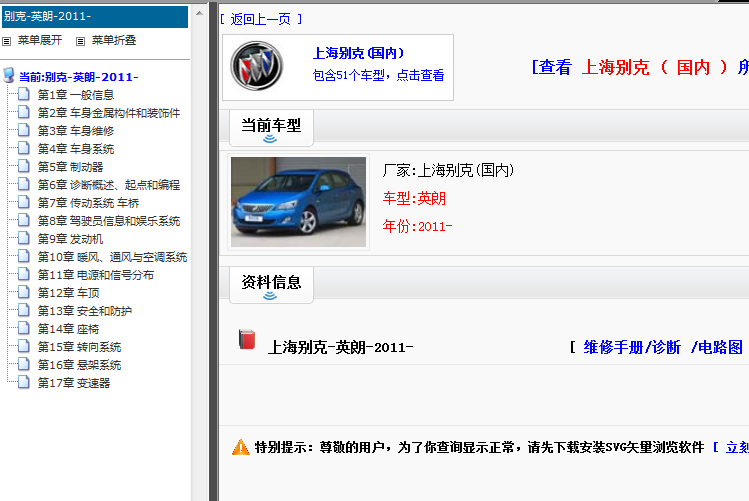Click the 上海别克-英朗-2011- document title
The height and width of the screenshot is (501, 749).
click(341, 347)
